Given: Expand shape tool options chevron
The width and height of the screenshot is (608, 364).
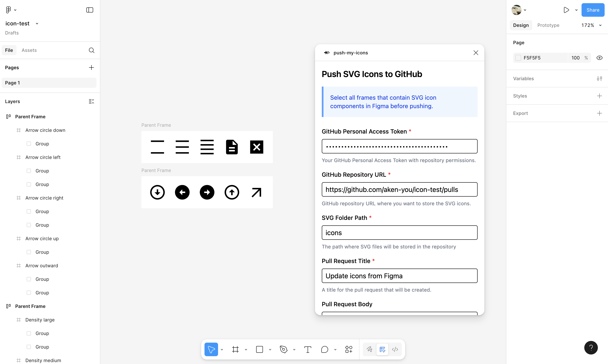Looking at the screenshot, I should click(x=270, y=350).
